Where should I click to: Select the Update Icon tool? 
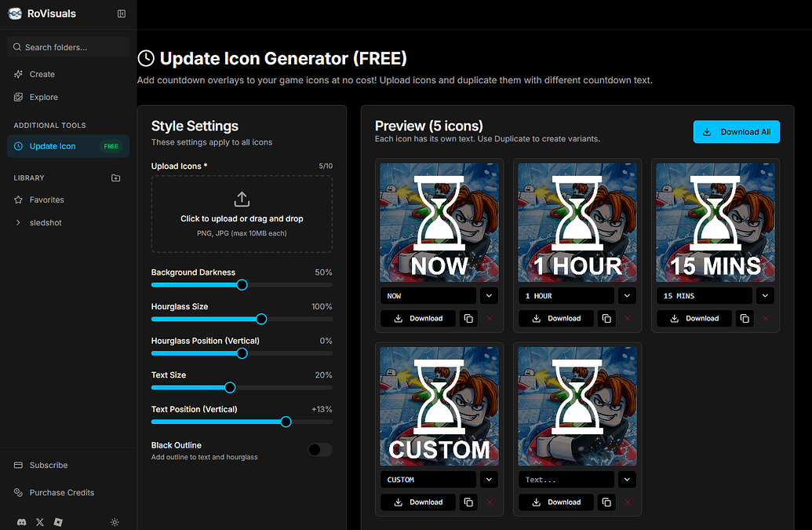(68, 146)
